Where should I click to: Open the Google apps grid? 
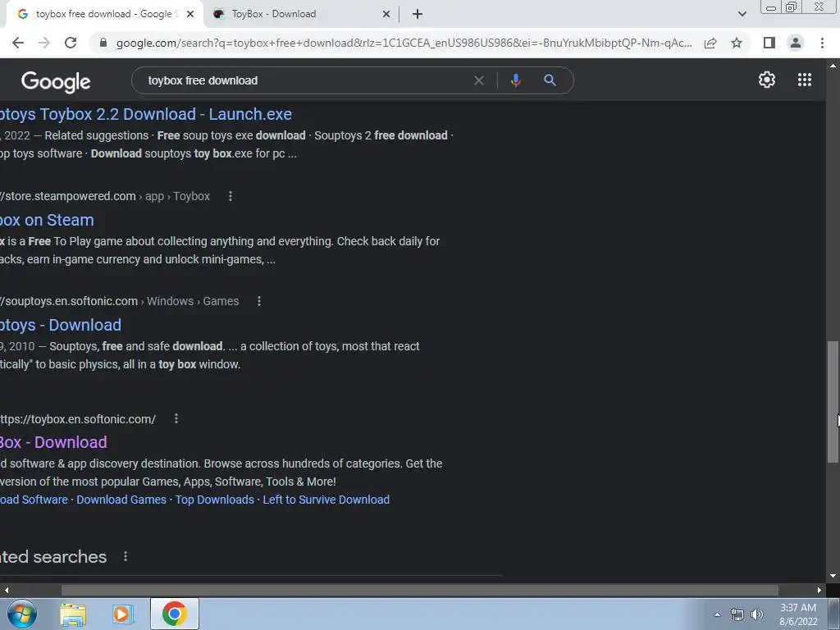(x=805, y=80)
